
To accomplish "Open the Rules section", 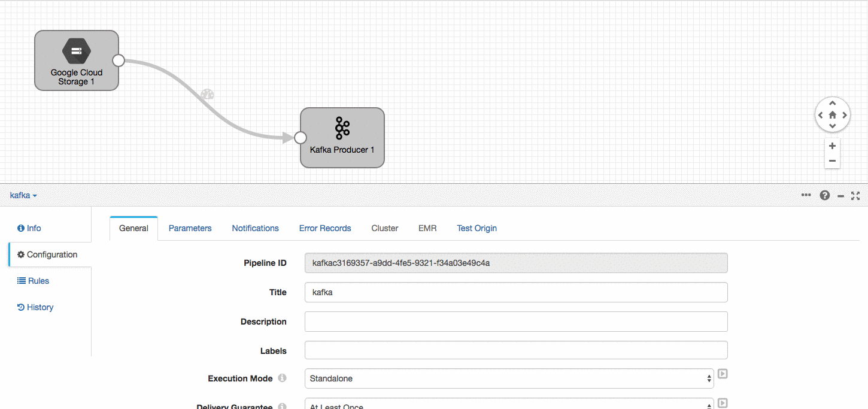I will [33, 281].
